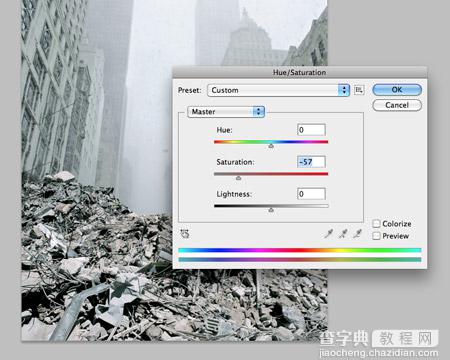The width and height of the screenshot is (450, 360).
Task: Click the upper rainbow color bar
Action: tap(300, 250)
